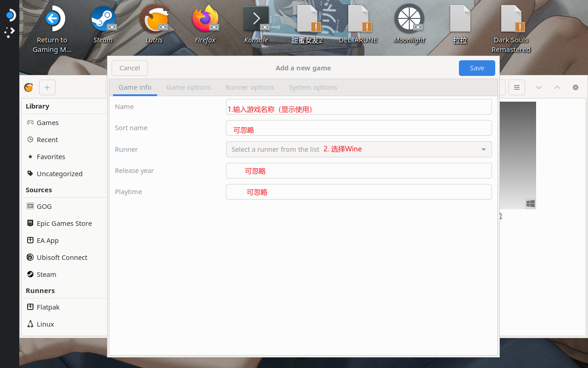Open the DELTARUNE desktop file
Screen dimensions: 588x368
[358, 19]
